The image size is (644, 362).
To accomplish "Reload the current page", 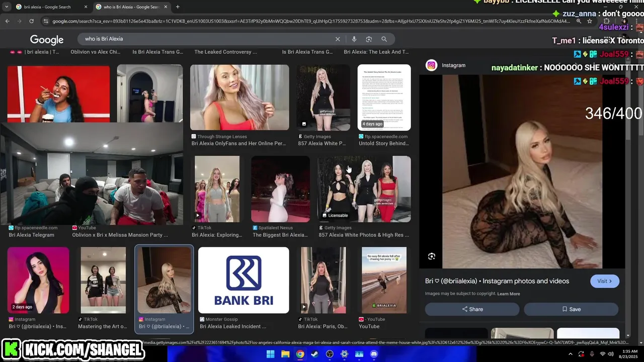I will [x=32, y=21].
